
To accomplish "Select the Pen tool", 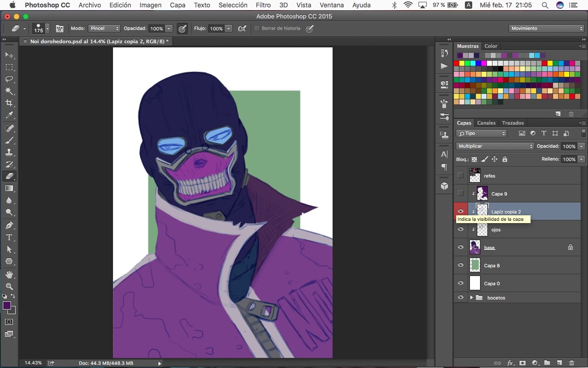I will click(x=9, y=225).
